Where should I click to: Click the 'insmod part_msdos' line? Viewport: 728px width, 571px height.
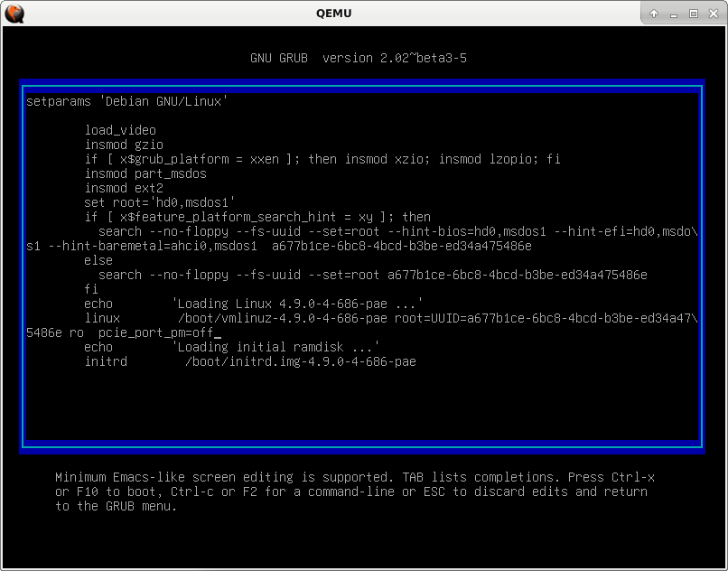(x=145, y=173)
